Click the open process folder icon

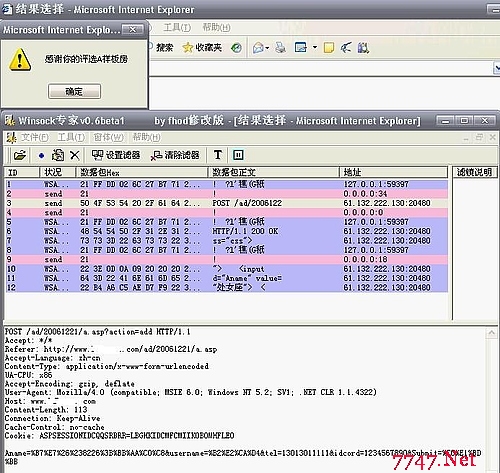20,155
